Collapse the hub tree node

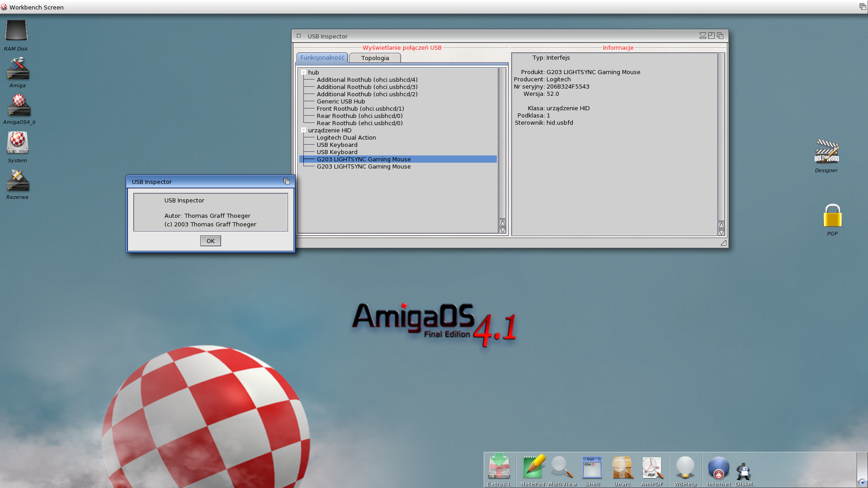pyautogui.click(x=304, y=72)
